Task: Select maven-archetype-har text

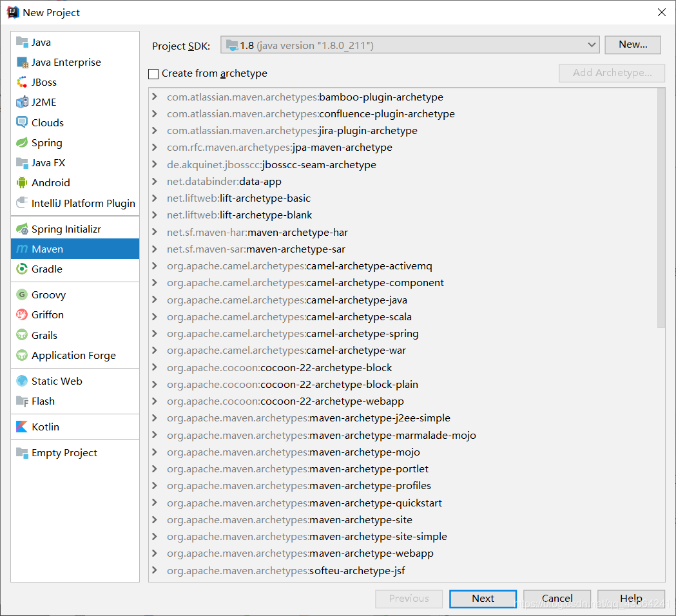Action: point(298,233)
